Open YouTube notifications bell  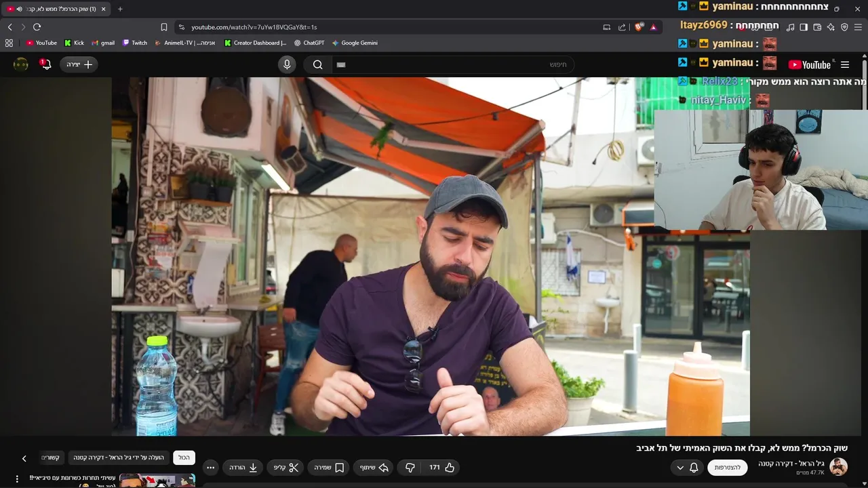pos(45,64)
